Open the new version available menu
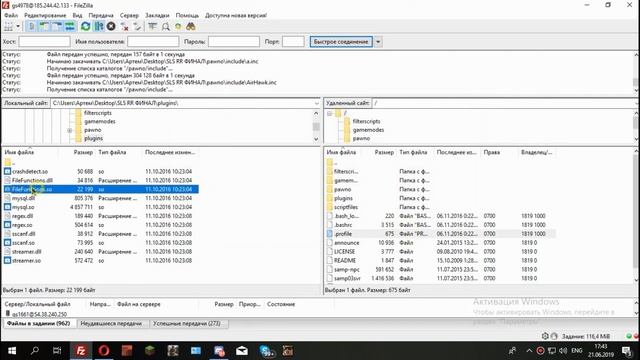640x360 pixels. (x=236, y=15)
